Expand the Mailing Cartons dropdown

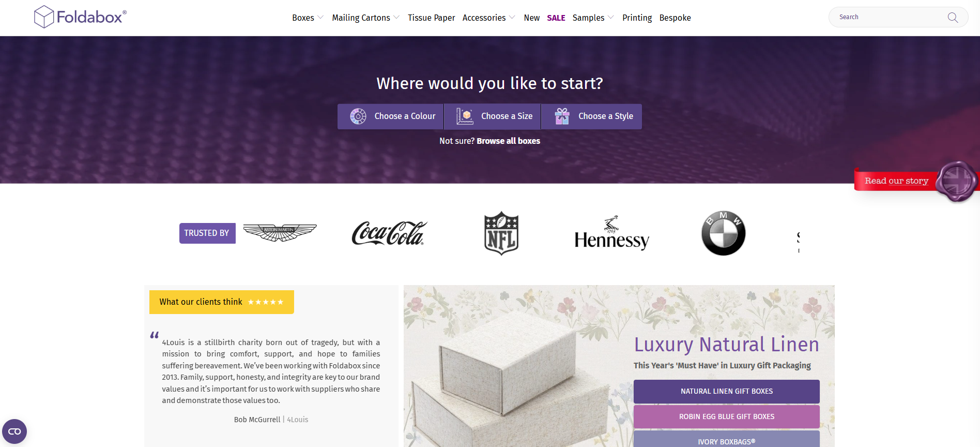coord(366,18)
